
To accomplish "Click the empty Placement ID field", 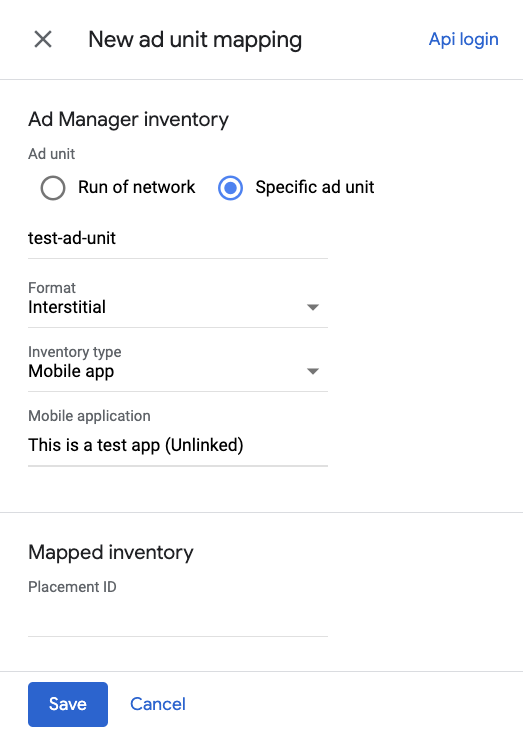I will point(178,617).
